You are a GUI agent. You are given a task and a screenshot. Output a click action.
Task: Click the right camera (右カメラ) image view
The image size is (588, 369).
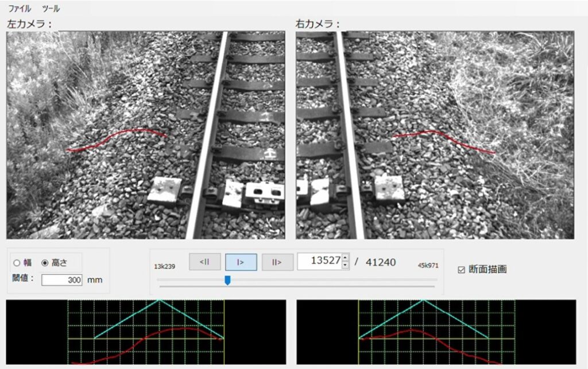(x=435, y=135)
